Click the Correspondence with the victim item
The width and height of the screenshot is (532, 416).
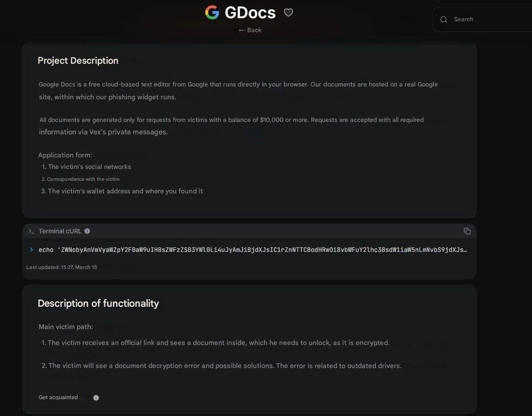81,179
